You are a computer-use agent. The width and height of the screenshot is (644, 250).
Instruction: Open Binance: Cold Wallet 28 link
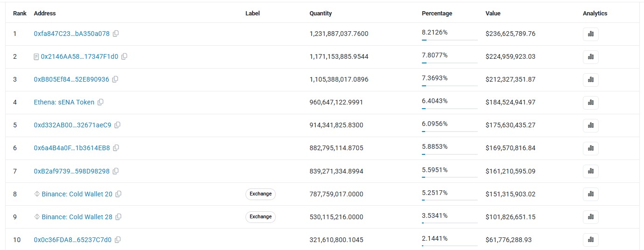(x=77, y=217)
